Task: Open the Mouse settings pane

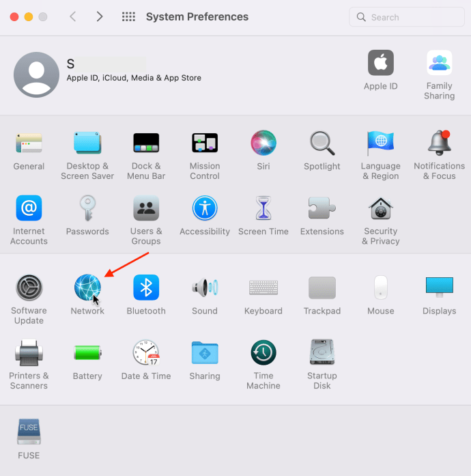Action: pos(381,288)
